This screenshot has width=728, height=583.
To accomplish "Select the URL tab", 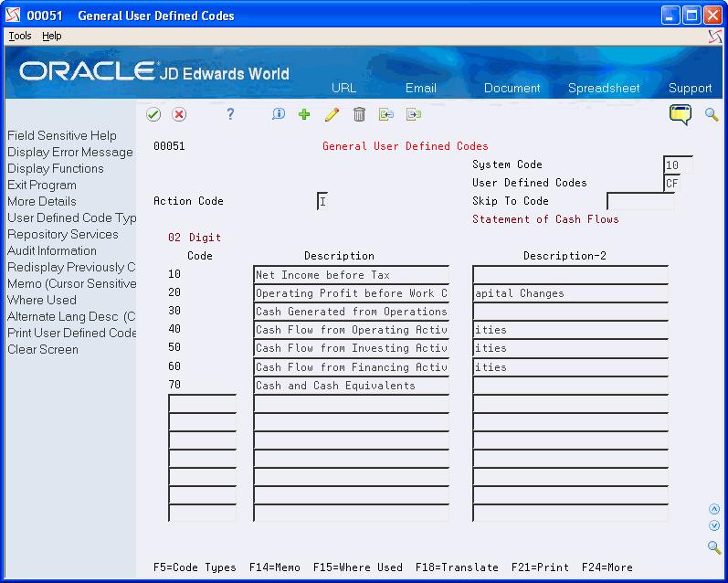I will tap(344, 88).
